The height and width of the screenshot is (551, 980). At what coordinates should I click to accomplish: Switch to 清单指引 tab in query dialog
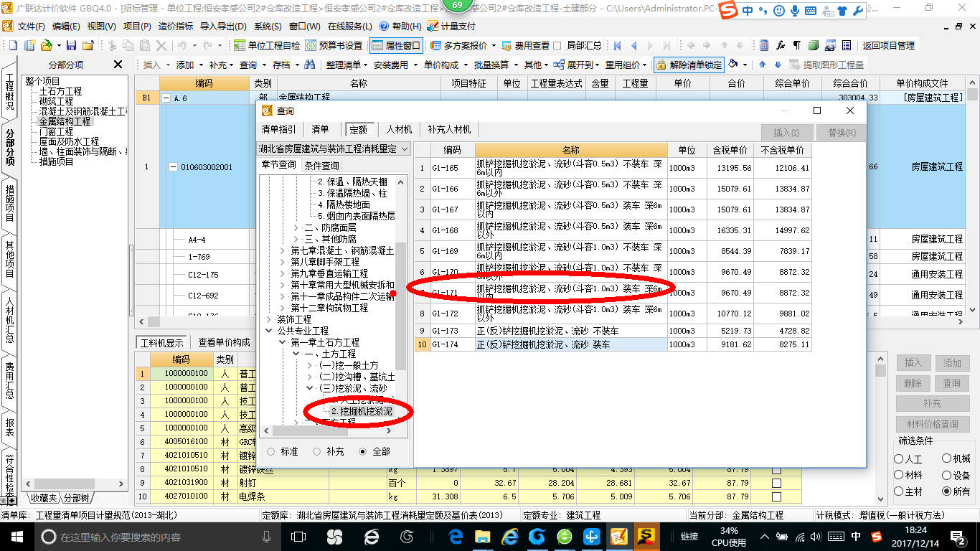(x=278, y=130)
